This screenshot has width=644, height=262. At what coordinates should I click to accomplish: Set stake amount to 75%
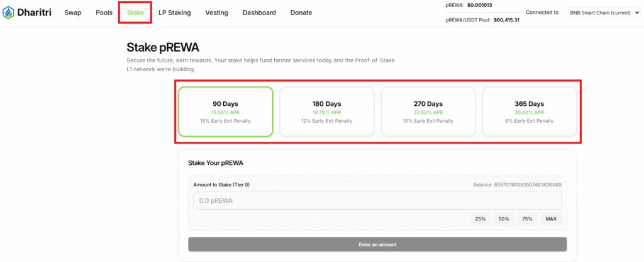(x=527, y=219)
